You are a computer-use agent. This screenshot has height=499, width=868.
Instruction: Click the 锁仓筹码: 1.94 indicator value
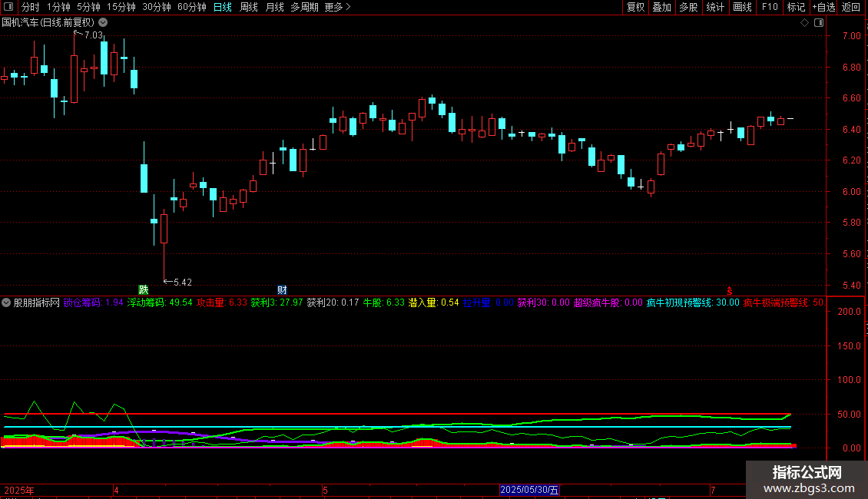93,302
